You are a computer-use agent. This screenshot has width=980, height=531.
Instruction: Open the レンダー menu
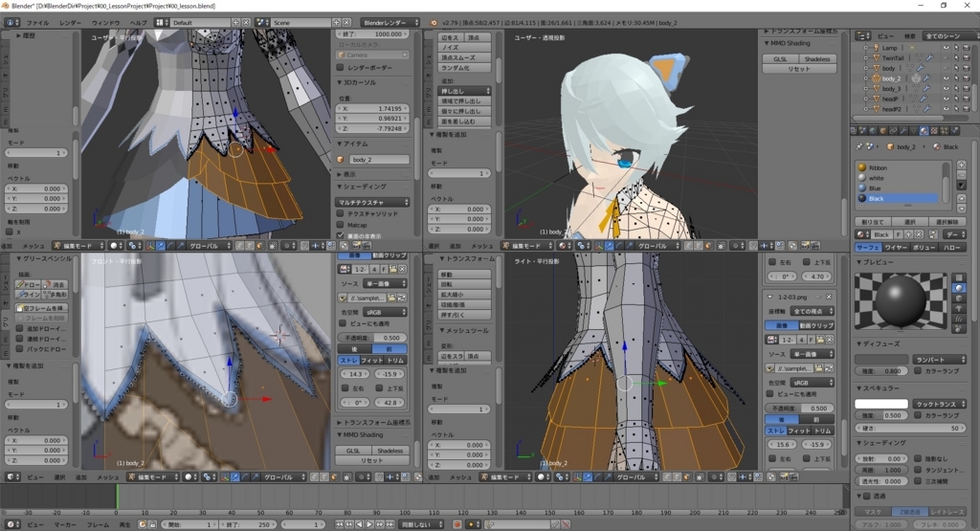[x=70, y=23]
